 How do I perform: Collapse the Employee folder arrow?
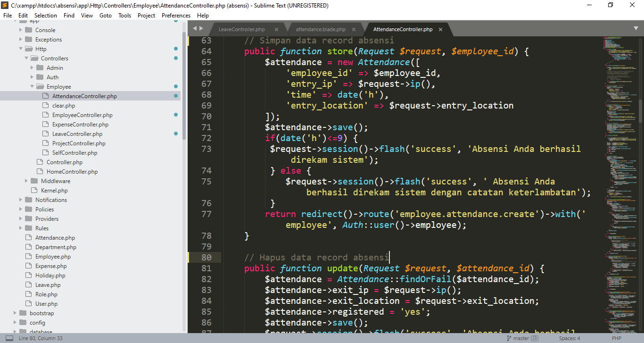coord(32,86)
